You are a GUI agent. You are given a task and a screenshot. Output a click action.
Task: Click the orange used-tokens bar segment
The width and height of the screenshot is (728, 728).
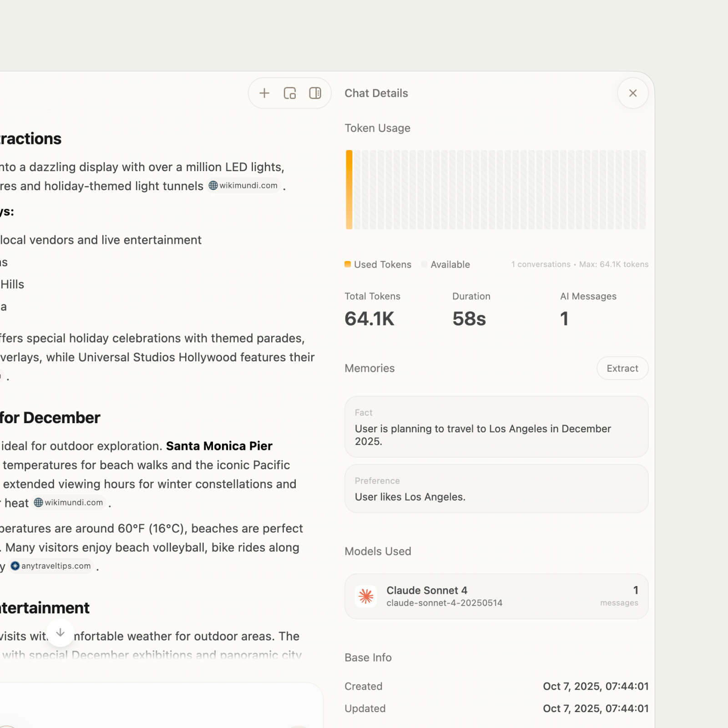point(349,190)
